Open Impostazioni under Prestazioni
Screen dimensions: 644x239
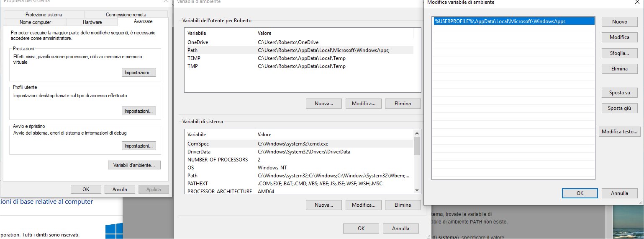point(139,73)
